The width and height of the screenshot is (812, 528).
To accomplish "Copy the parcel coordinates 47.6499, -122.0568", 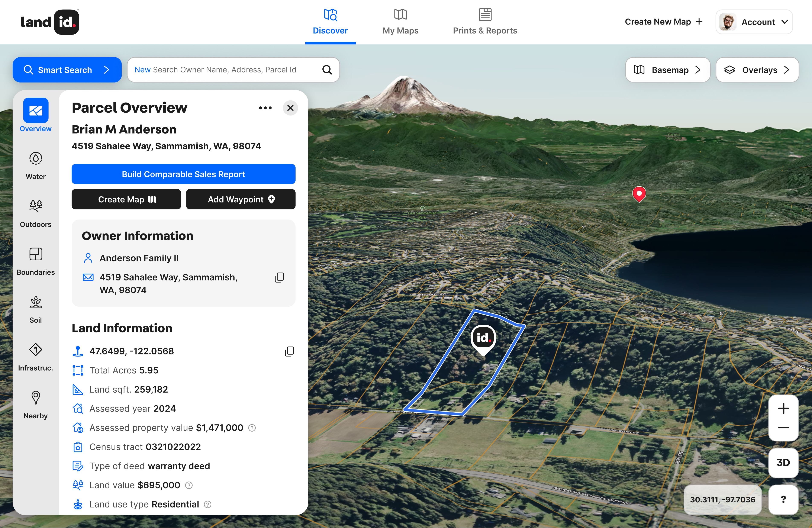I will pyautogui.click(x=289, y=351).
